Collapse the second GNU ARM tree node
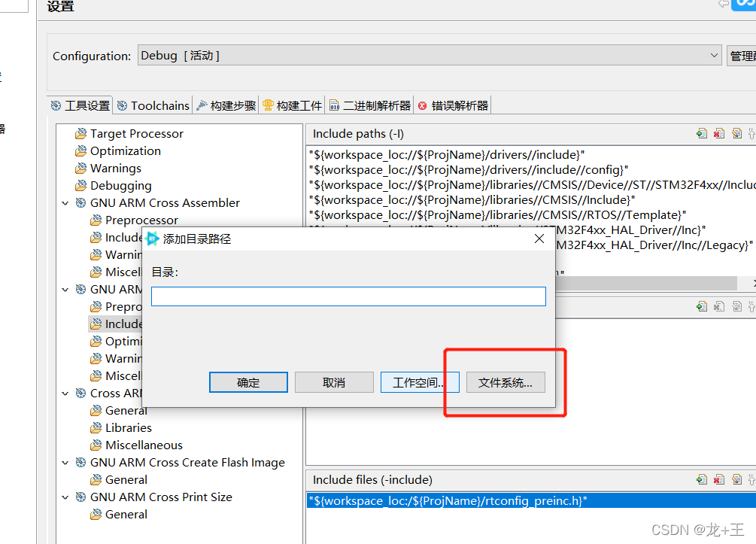The height and width of the screenshot is (544, 756). coord(65,290)
